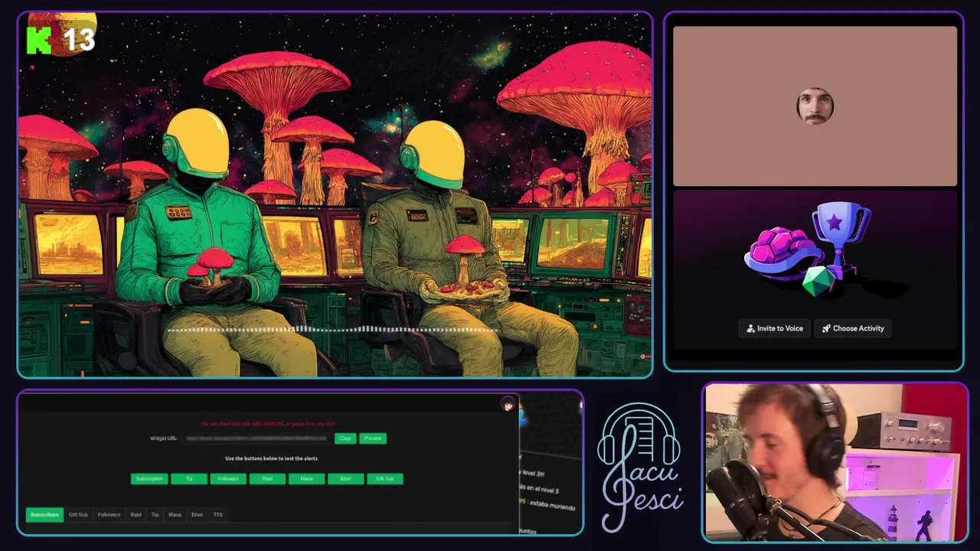Switch to the Gift Sub tab
This screenshot has height=551, width=980.
(x=78, y=514)
